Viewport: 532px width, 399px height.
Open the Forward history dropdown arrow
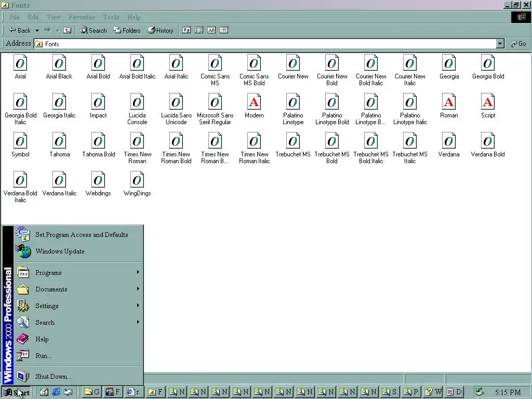coord(57,31)
